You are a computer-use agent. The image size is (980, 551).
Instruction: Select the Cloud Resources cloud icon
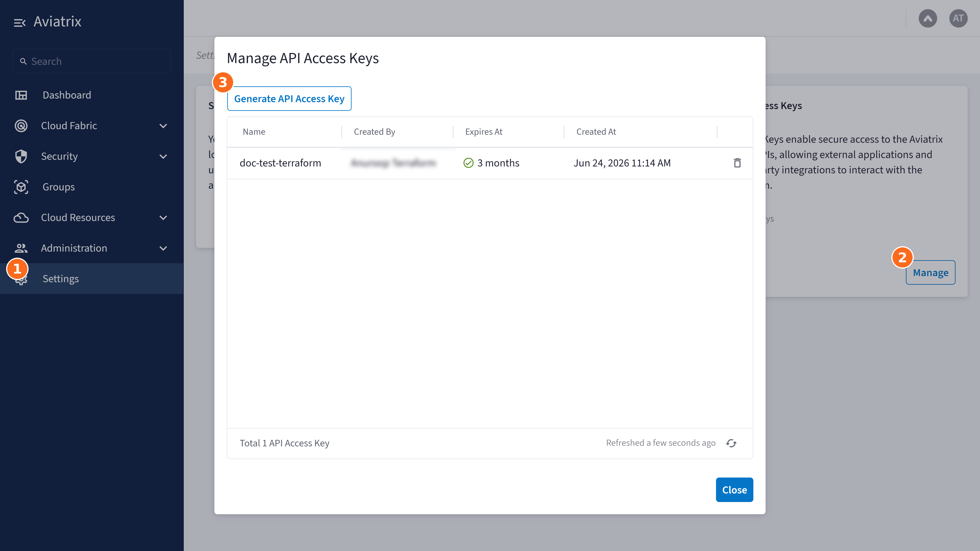click(x=21, y=218)
